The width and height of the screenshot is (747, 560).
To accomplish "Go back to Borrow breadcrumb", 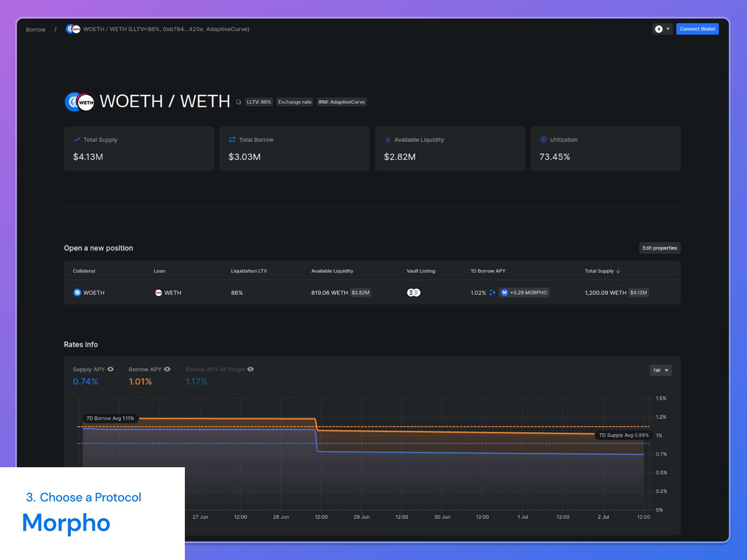I will pos(35,30).
